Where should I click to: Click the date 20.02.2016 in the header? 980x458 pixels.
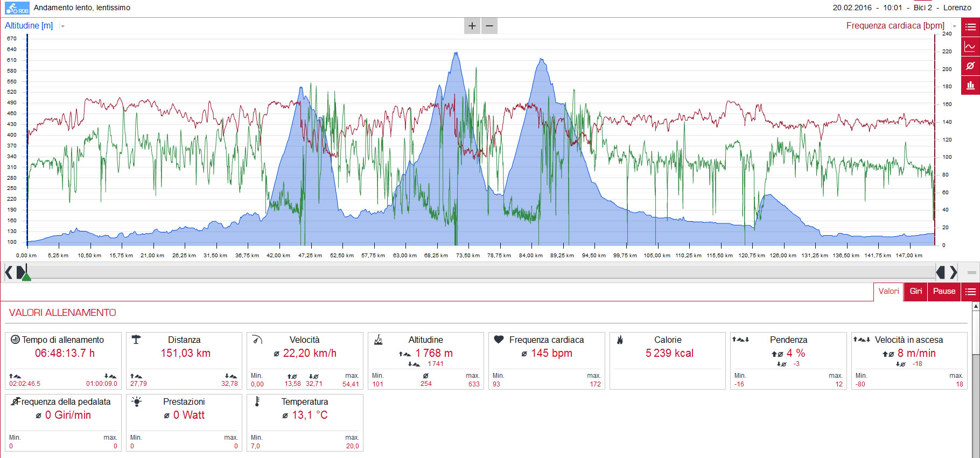click(x=852, y=8)
